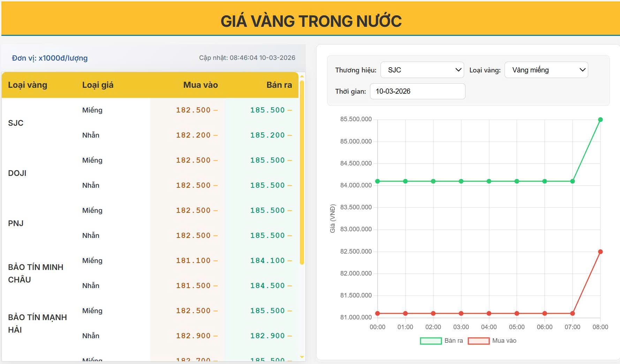
Task: Click SJC Miếng sell price 185.500
Action: [267, 110]
